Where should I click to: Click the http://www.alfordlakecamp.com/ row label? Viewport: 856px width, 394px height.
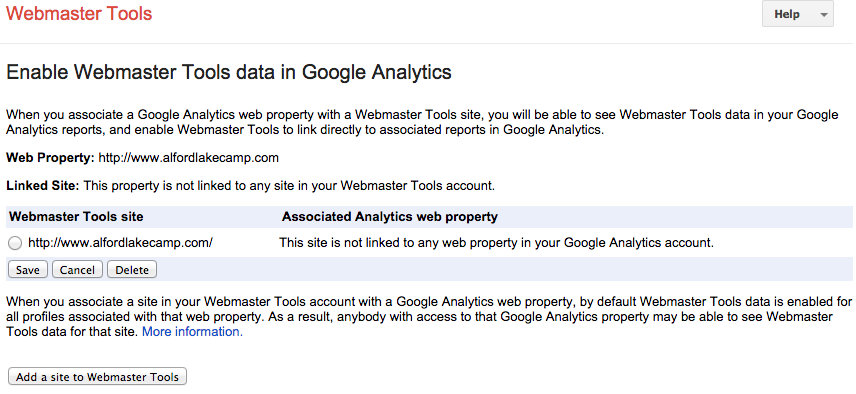pyautogui.click(x=120, y=243)
